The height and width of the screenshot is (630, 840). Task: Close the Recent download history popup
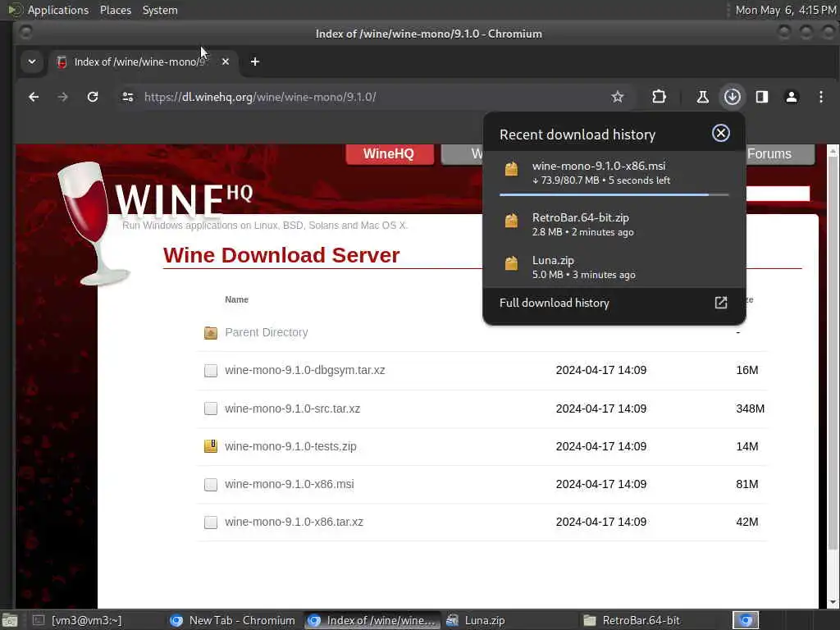pos(720,133)
